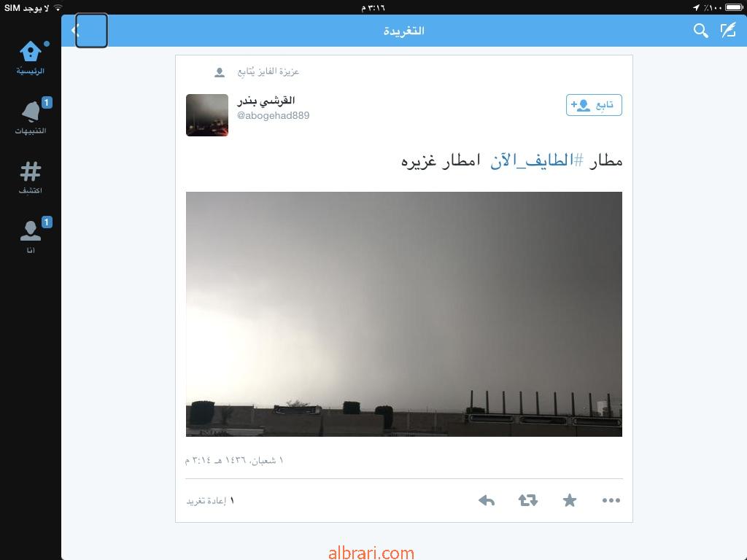Open the Me profile tab

pos(31,236)
